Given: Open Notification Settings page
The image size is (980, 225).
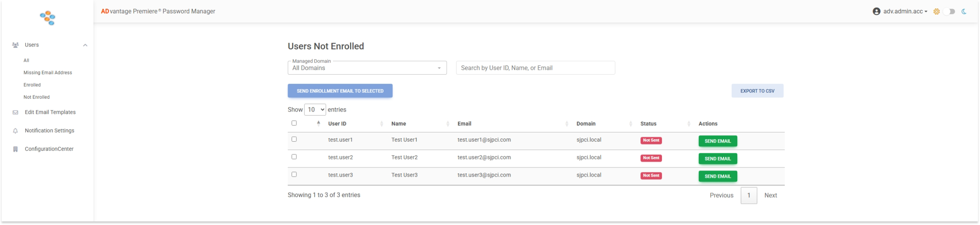Looking at the screenshot, I should point(49,131).
